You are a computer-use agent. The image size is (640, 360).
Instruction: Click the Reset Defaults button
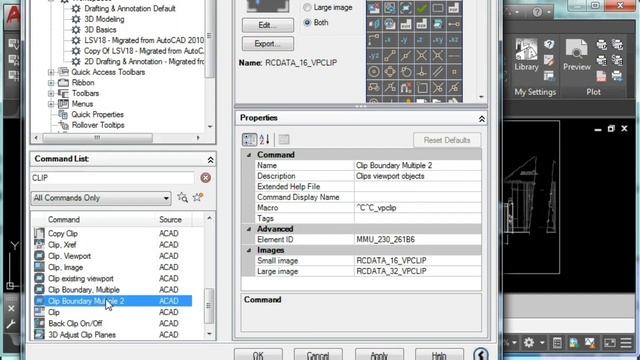[x=447, y=140]
